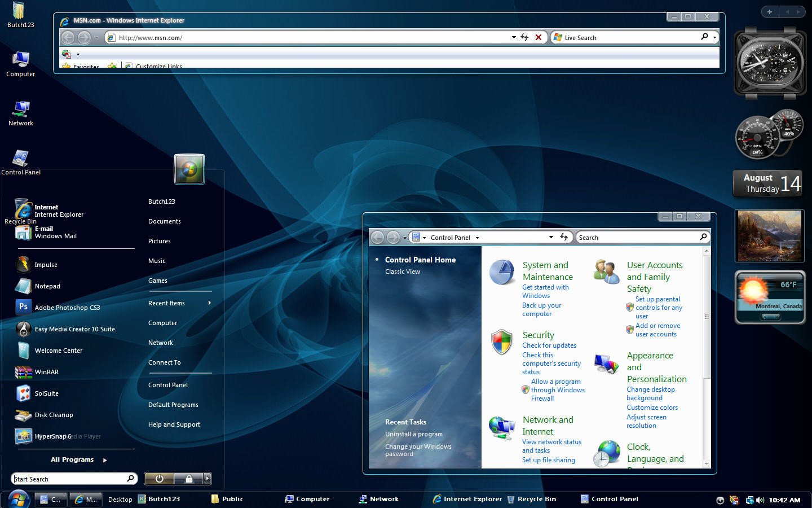
Task: Click System and Maintenance pie chart icon
Action: [x=501, y=272]
